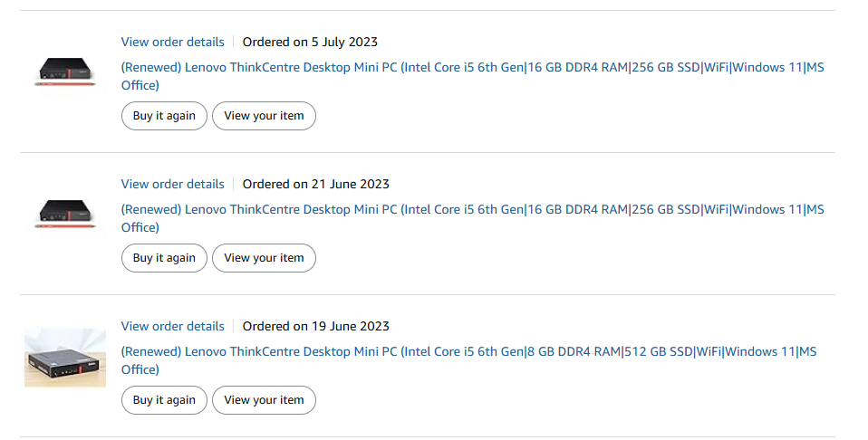Open the 8 GB RAM 512 GB SSD product title
Image resolution: width=868 pixels, height=440 pixels.
click(468, 361)
